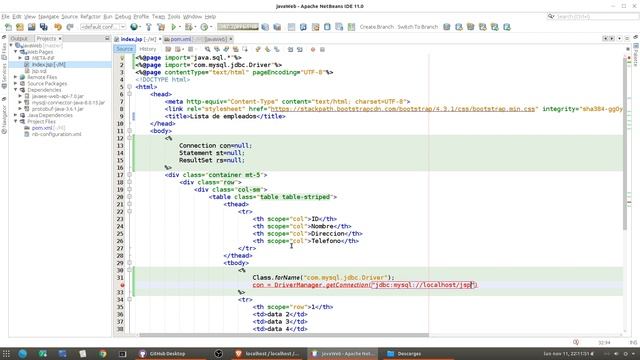Click the Create Branch button

[x=377, y=27]
